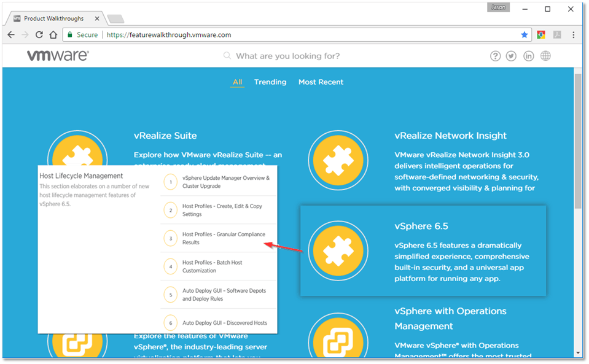
Task: Click the blue bookmark star
Action: click(525, 35)
